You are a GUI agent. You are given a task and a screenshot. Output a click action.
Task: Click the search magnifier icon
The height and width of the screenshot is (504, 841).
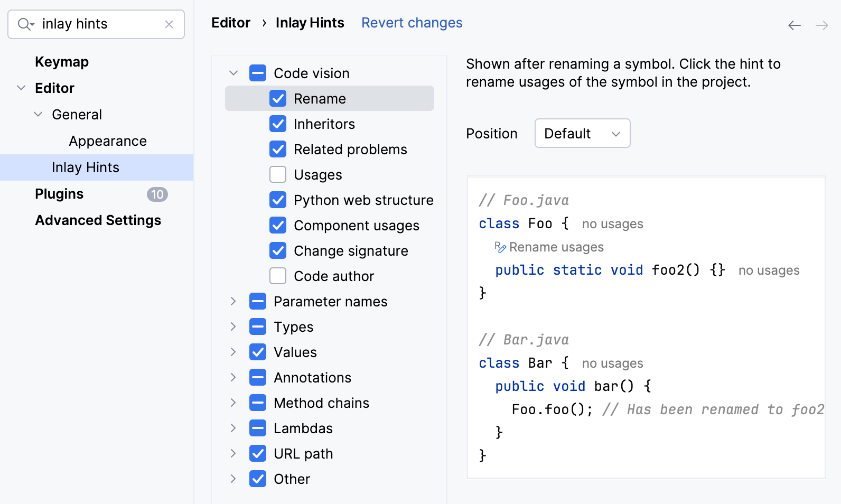(x=25, y=24)
